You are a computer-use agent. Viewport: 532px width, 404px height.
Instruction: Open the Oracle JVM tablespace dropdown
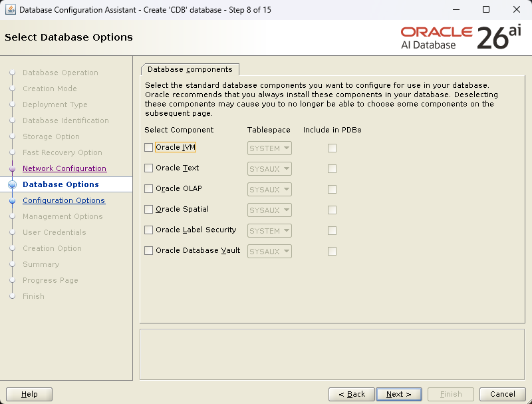click(x=269, y=148)
